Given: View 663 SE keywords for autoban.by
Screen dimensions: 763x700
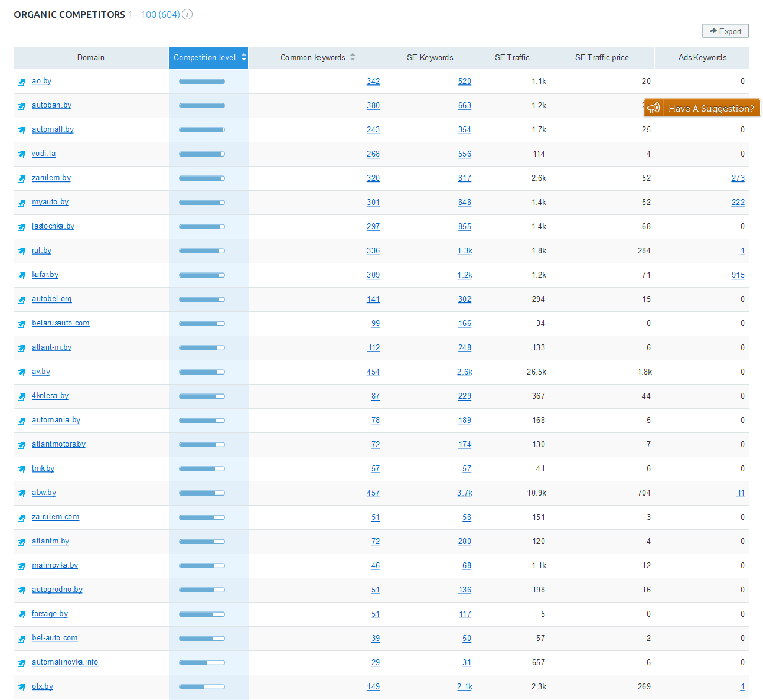Looking at the screenshot, I should pyautogui.click(x=465, y=106).
